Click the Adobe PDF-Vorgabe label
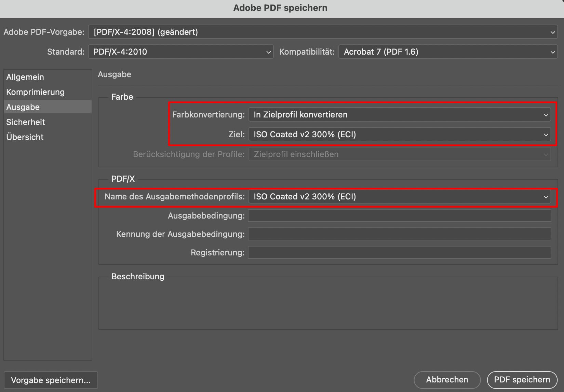Screen dimensions: 564x392 pyautogui.click(x=44, y=32)
